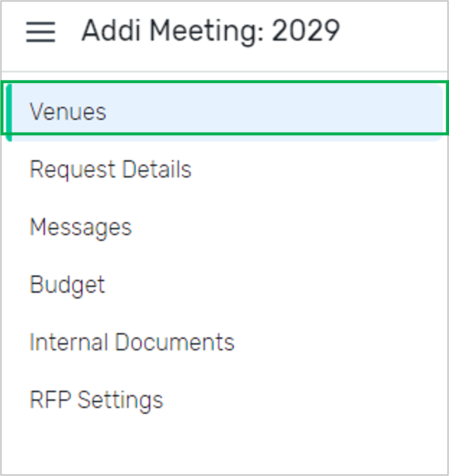The width and height of the screenshot is (449, 476).
Task: Switch to the Budget navigation entry
Action: coord(67,285)
